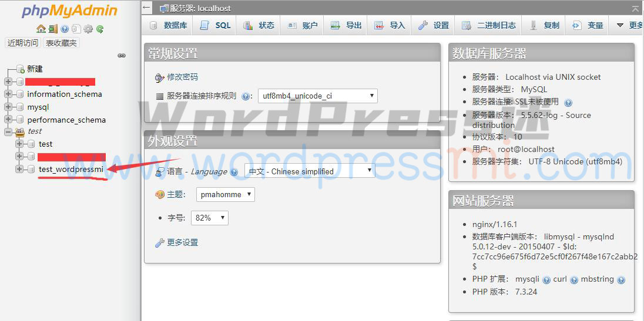Click help icon after mysqli
This screenshot has height=321, width=644.
pos(546,280)
